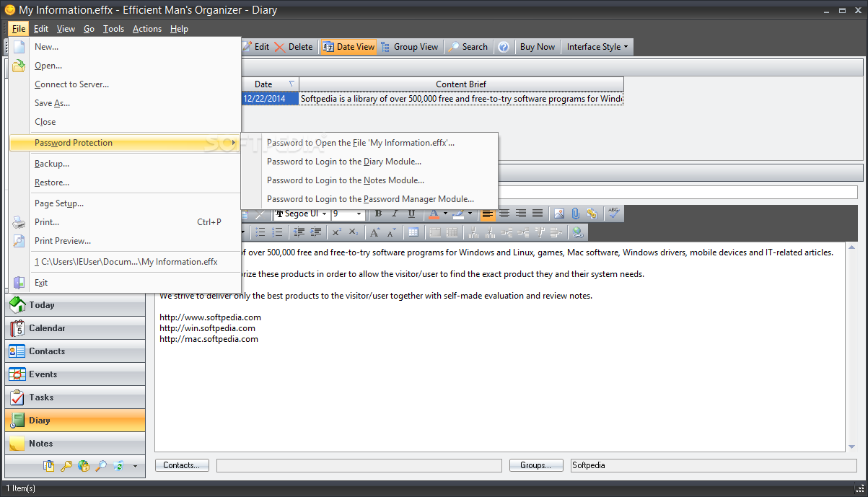868x497 pixels.
Task: Toggle underline formatting
Action: pyautogui.click(x=411, y=214)
